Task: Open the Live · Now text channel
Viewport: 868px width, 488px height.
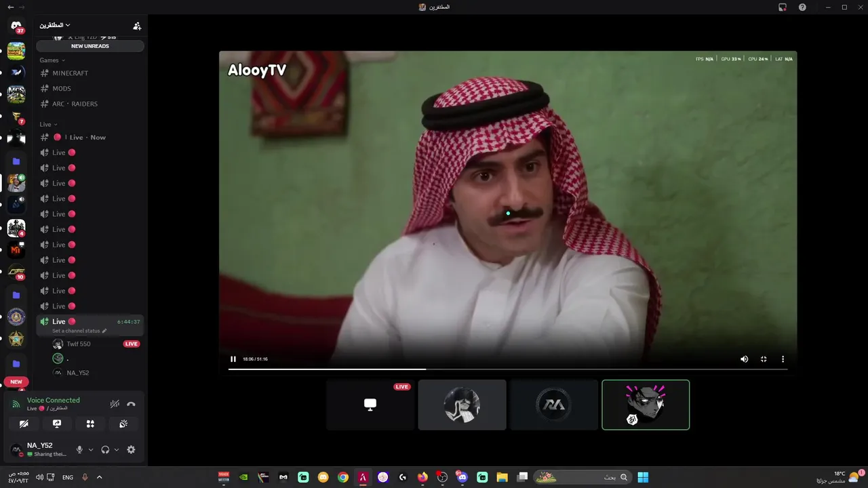Action: point(90,138)
